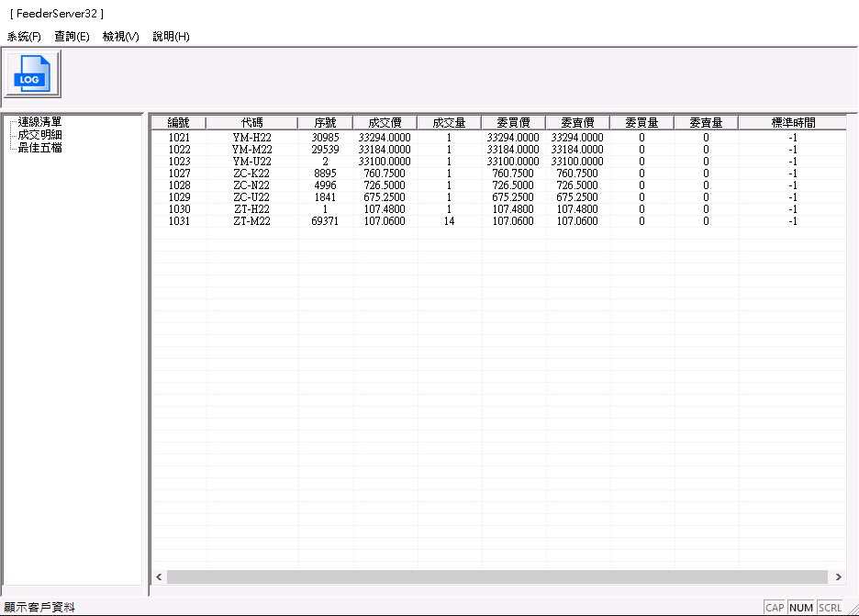Sort by the 委買價 column header
Screen dimensions: 859x616
(513, 123)
